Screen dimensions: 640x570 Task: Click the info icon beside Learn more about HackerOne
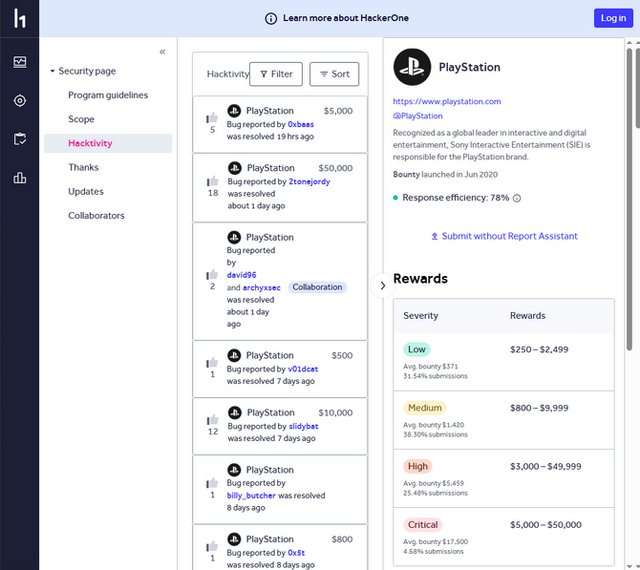tap(271, 18)
